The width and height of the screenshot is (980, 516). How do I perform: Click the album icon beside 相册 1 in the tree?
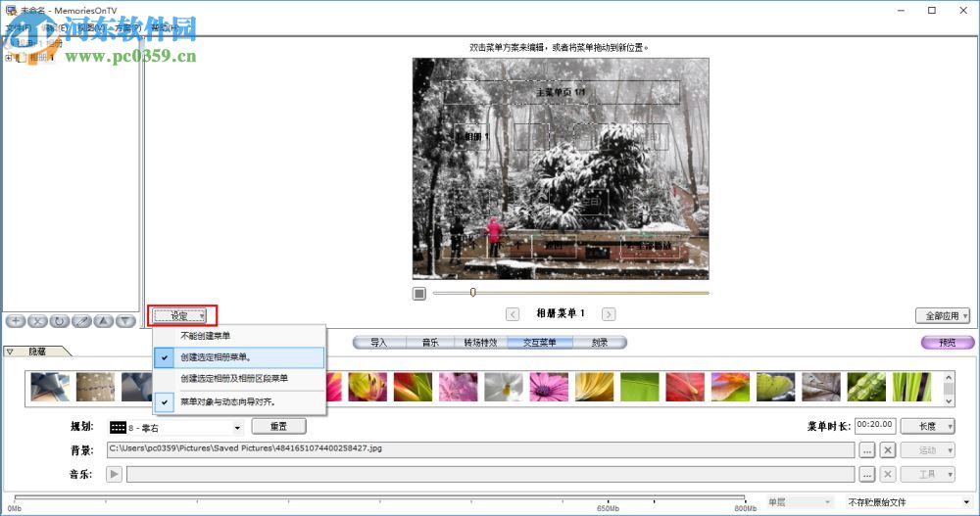click(x=22, y=58)
